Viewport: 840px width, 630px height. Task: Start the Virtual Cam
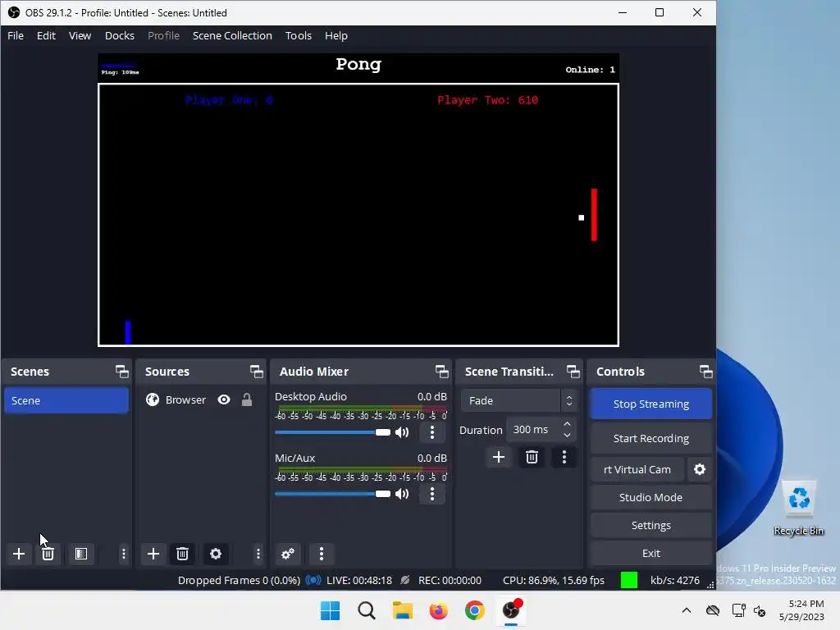point(637,469)
